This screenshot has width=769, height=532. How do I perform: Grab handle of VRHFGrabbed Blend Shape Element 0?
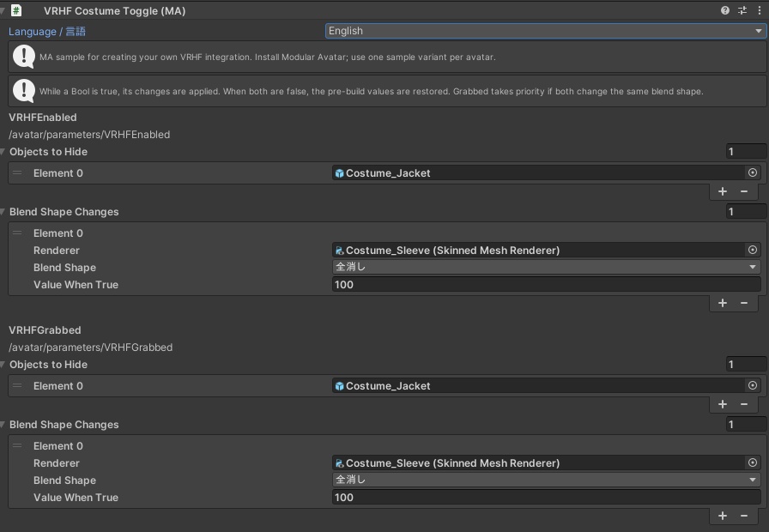(x=17, y=445)
